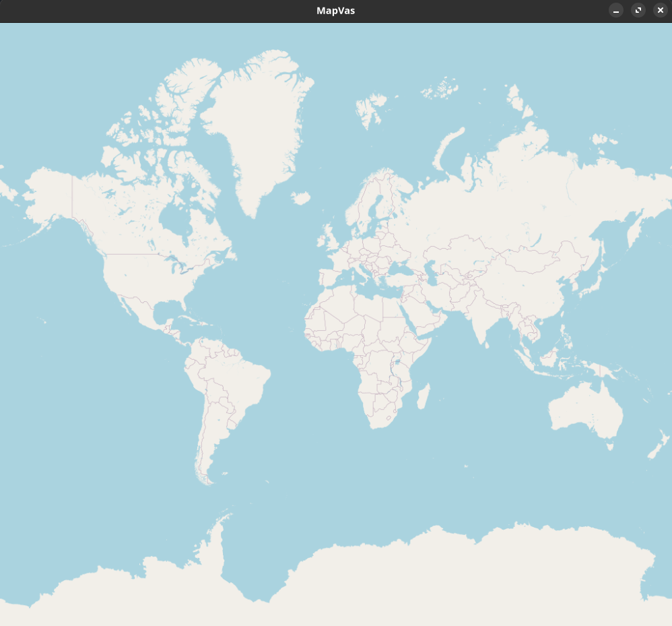This screenshot has width=672, height=626.
Task: Pick Madagascar island off Africa
Action: (x=423, y=396)
